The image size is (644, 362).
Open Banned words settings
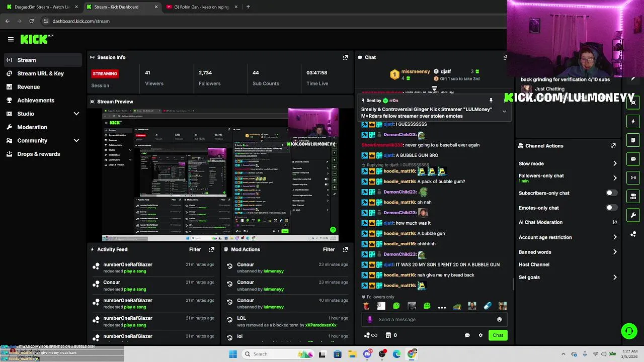tap(568, 252)
